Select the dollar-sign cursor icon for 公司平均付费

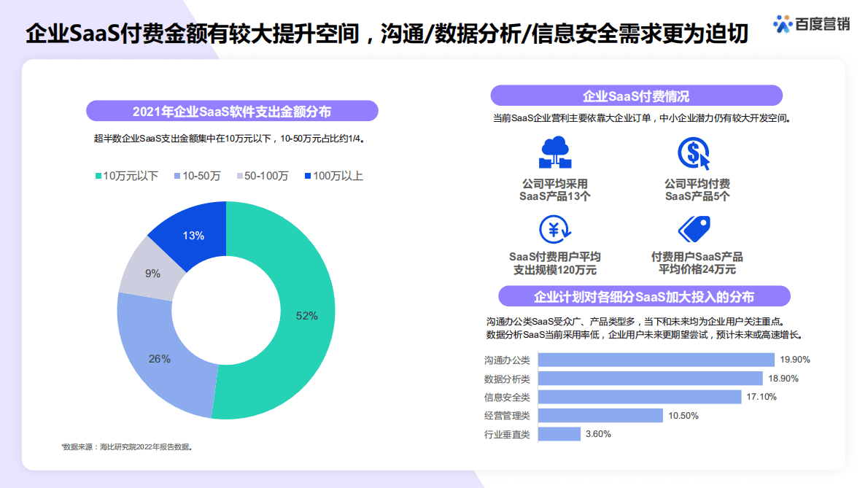tap(693, 155)
